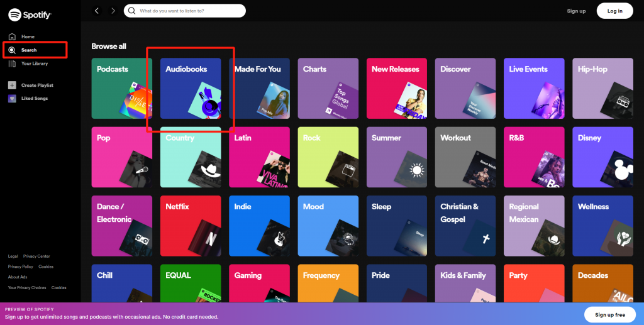Open the Kids & Family tile

(x=465, y=283)
